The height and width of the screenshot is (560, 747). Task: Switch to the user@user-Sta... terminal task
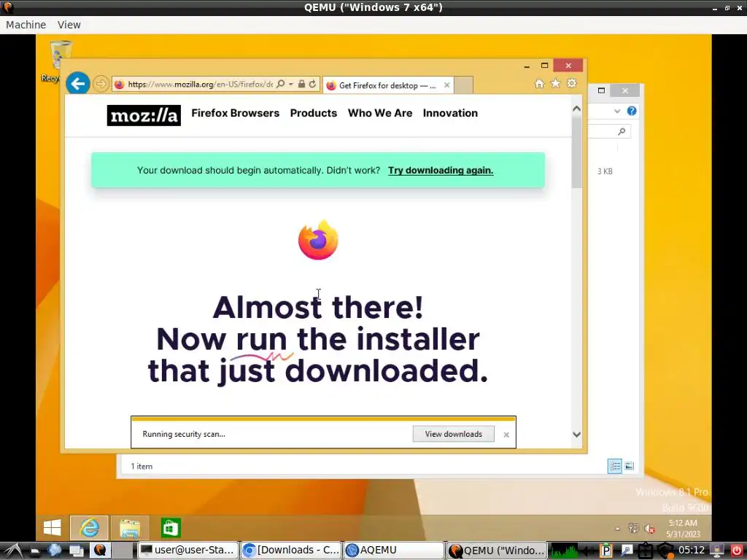tap(187, 551)
